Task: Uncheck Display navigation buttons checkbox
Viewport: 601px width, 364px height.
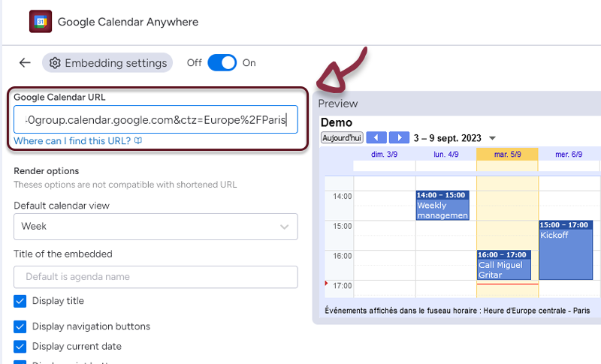Action: point(20,326)
